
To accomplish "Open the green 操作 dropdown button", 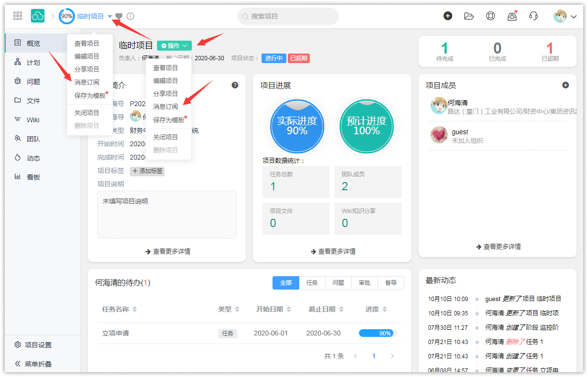I will [174, 45].
